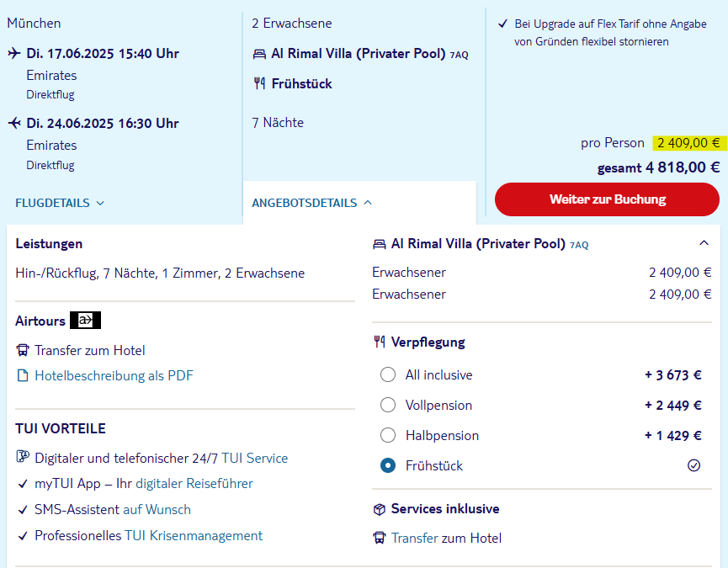Click the Airtours logo badge
The height and width of the screenshot is (568, 728).
pos(86,321)
